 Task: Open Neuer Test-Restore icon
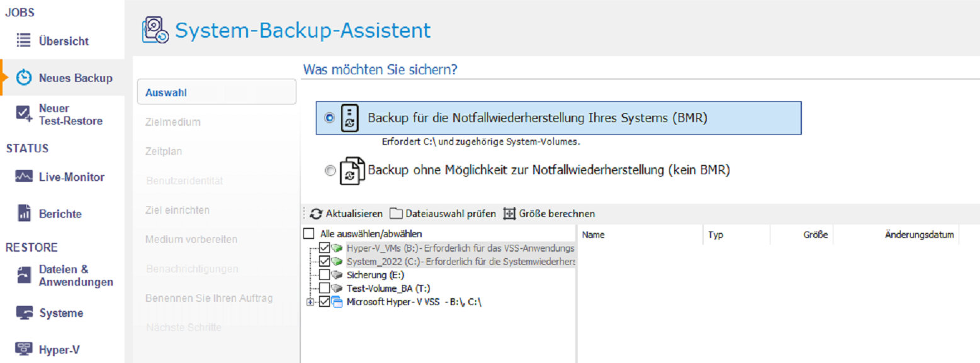pyautogui.click(x=24, y=114)
